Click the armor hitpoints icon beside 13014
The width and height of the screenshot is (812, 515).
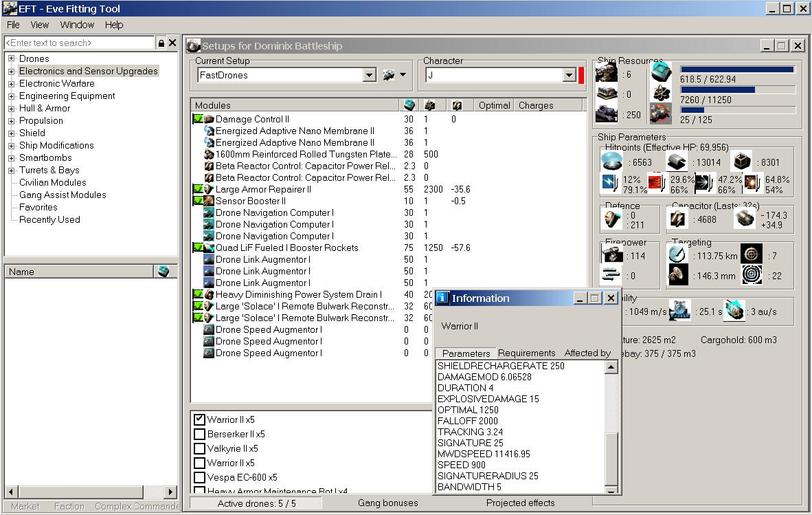(x=676, y=162)
